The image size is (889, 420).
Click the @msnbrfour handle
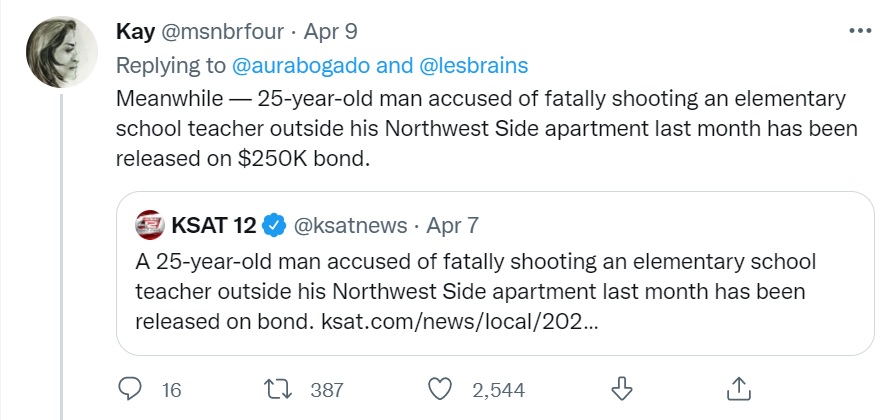coord(223,32)
